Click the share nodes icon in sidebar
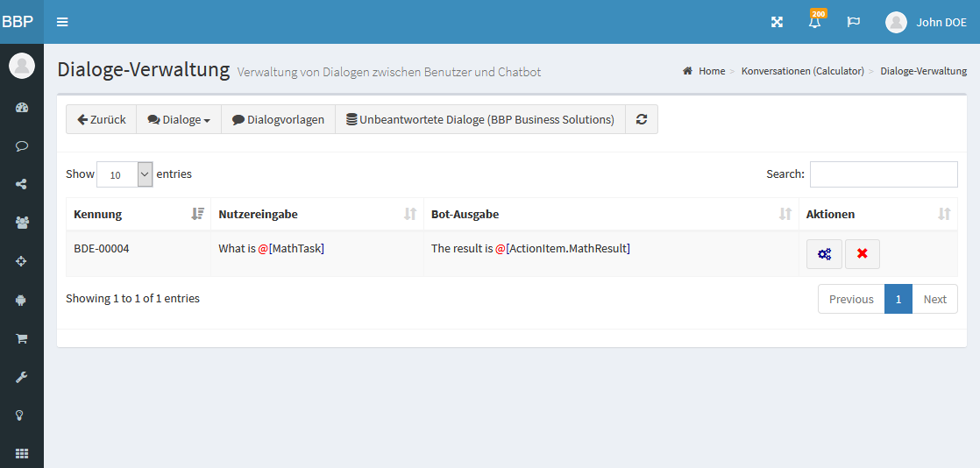 click(x=22, y=184)
